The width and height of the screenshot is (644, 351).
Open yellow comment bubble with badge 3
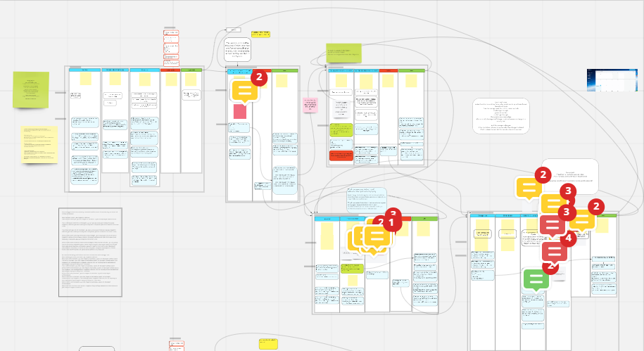coord(554,203)
